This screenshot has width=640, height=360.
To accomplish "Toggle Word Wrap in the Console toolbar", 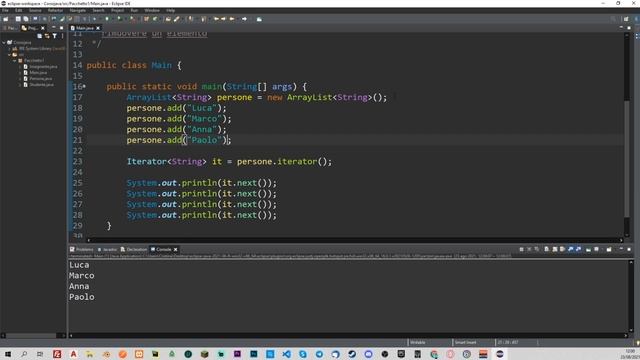I will tap(562, 249).
